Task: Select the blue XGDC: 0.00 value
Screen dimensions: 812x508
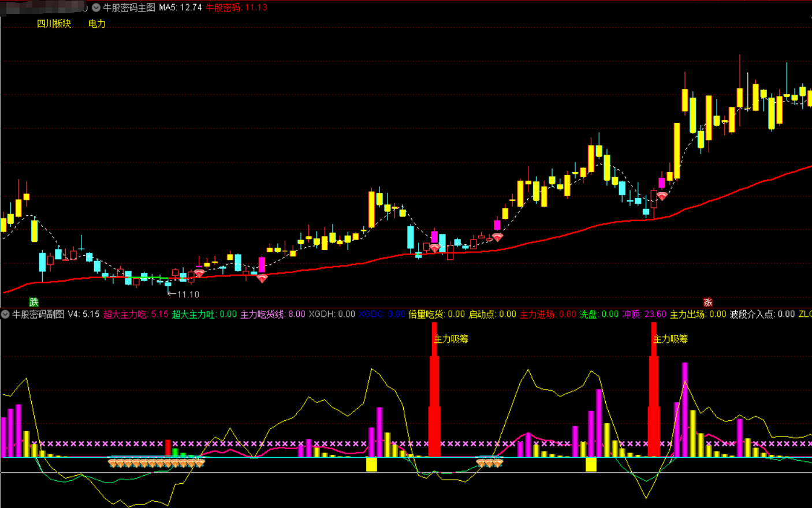Action: tap(382, 314)
